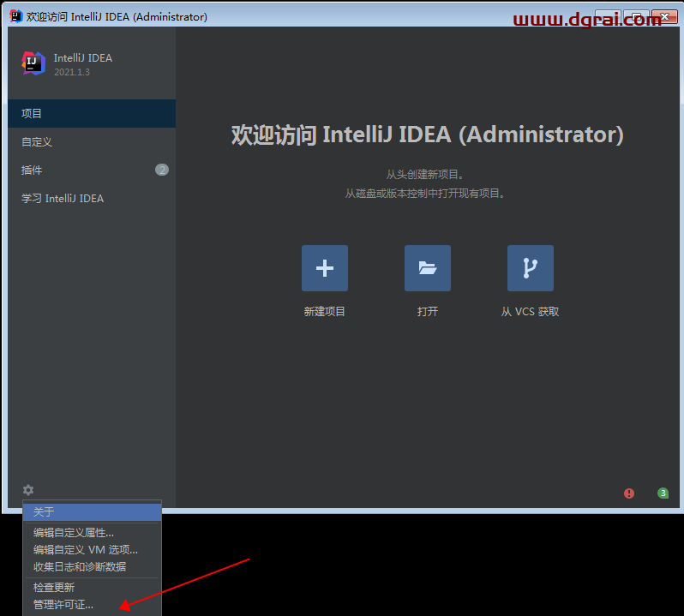The image size is (684, 616).
Task: Click the text 从头创建新项目。
Action: click(x=425, y=175)
